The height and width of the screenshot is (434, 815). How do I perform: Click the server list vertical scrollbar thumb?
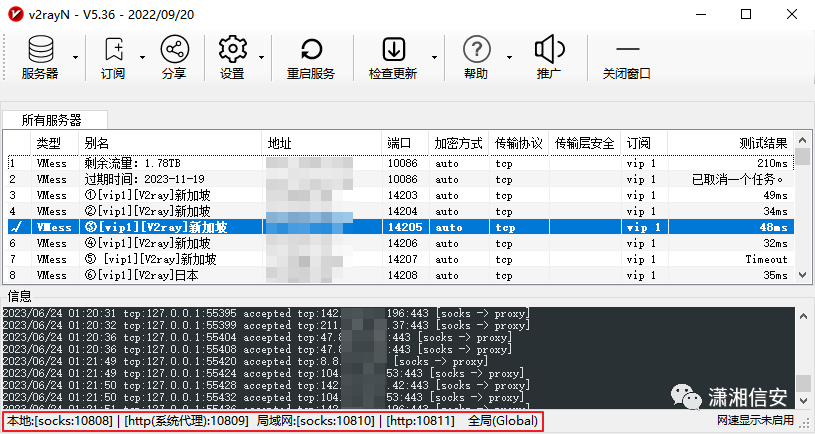(x=803, y=156)
